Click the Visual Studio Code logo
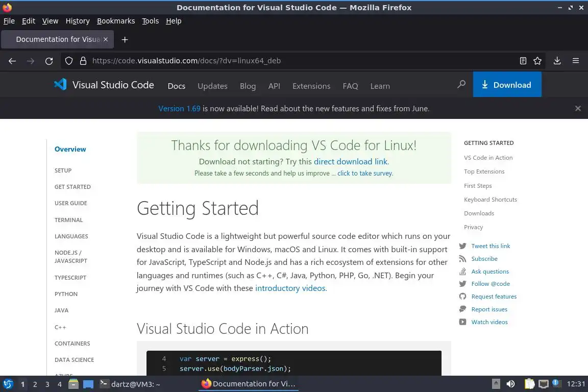Image resolution: width=588 pixels, height=392 pixels. [60, 84]
